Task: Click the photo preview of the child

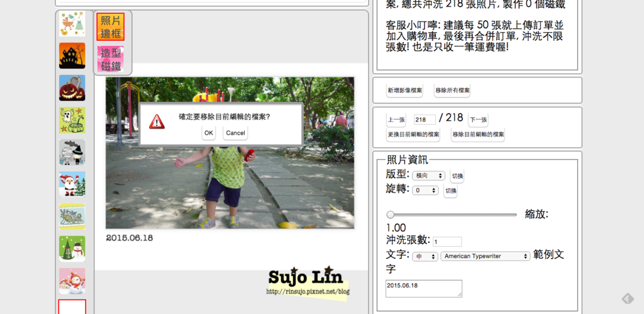Action: pos(230,153)
